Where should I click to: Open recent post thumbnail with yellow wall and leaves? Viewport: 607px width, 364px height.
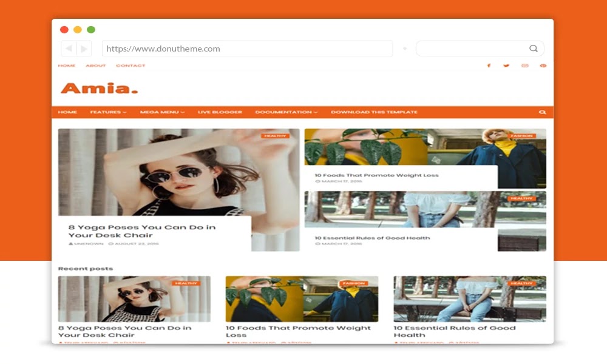tap(302, 299)
